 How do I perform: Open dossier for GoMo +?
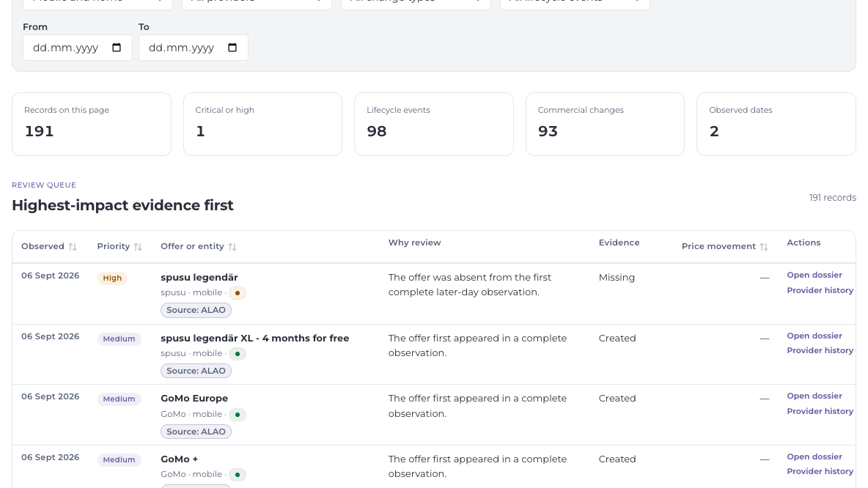coord(814,457)
